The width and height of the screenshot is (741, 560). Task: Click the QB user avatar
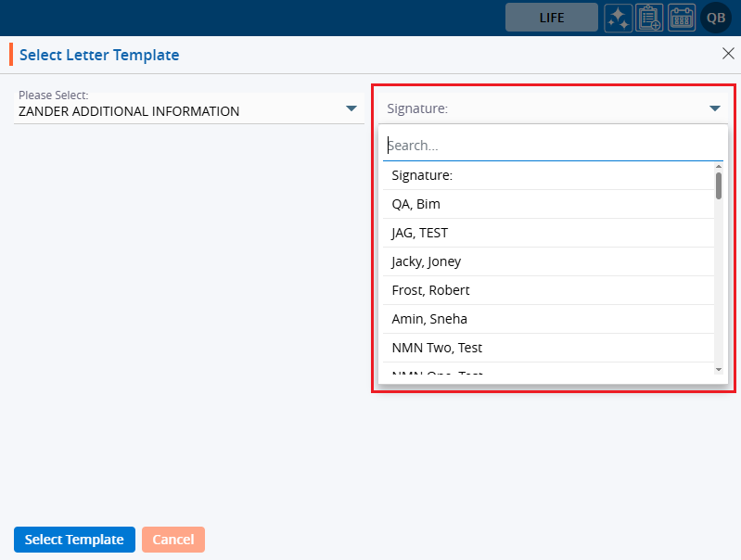[x=716, y=18]
